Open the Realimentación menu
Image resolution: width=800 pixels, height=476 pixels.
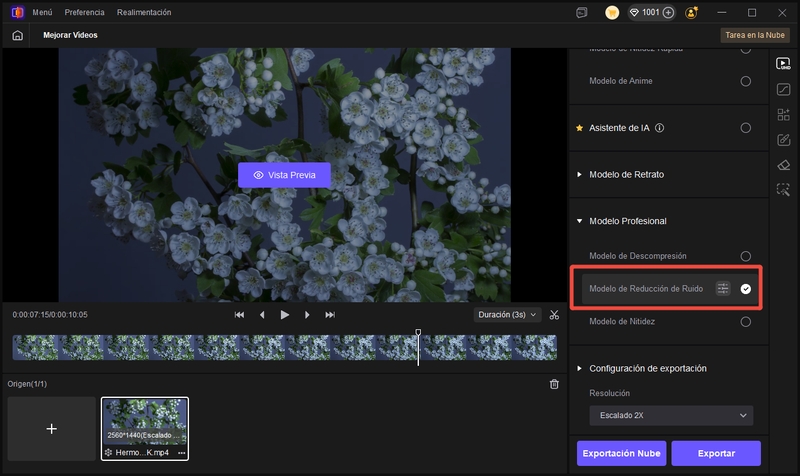tap(144, 12)
